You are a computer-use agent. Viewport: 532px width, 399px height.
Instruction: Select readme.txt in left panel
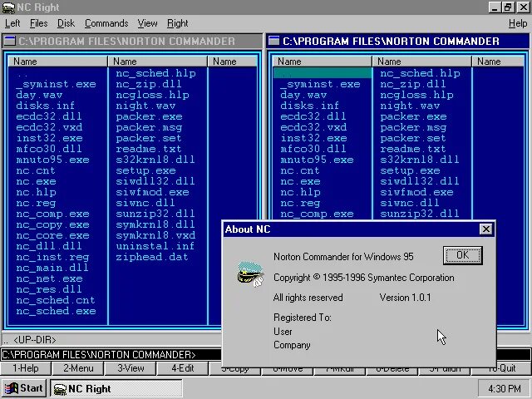pos(149,149)
